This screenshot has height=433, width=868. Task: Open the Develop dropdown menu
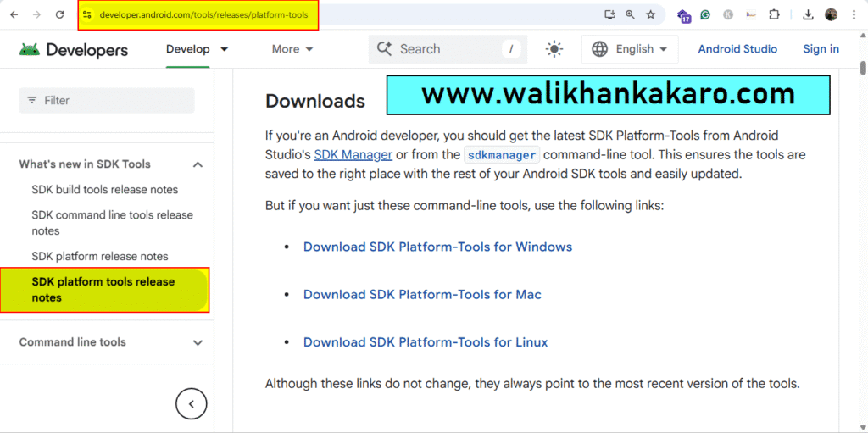click(x=197, y=49)
